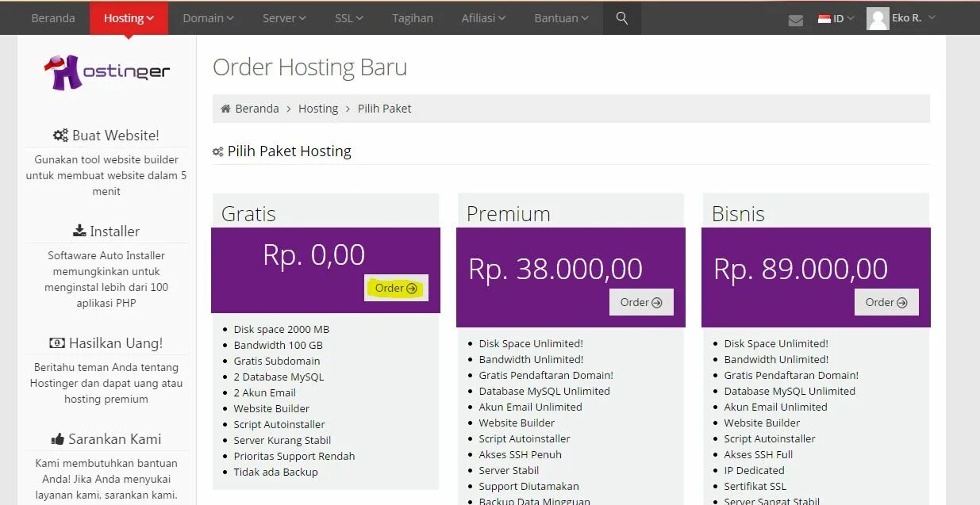Click the Bisnis plan title
Viewport: 980px width, 505px height.
tap(738, 214)
